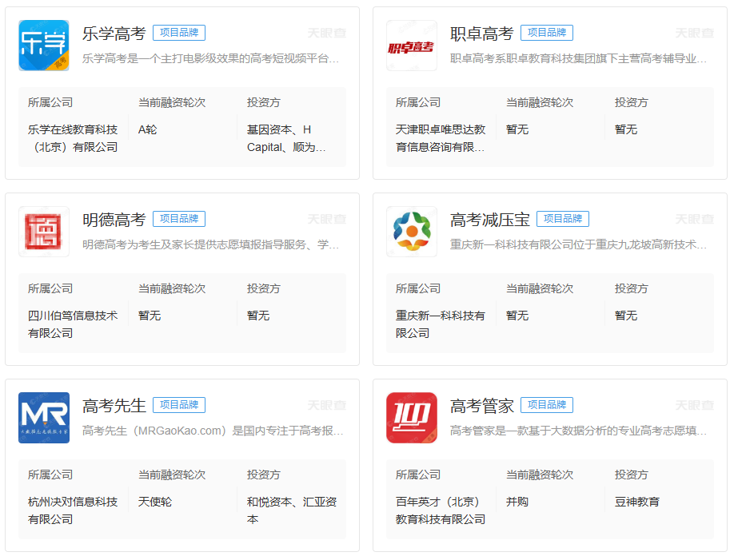Open company 乐学在线教育科技（北京）有限公司
This screenshot has width=730, height=560.
coord(73,138)
